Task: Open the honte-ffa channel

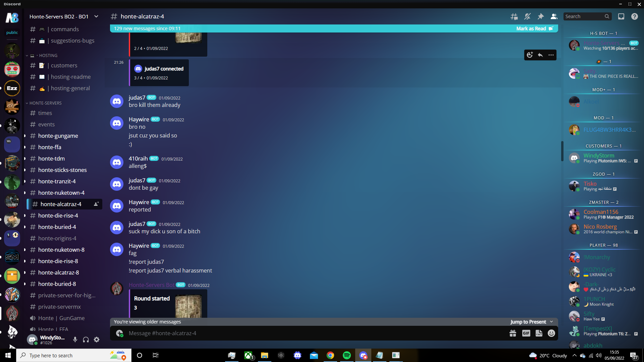Action: pos(64,147)
